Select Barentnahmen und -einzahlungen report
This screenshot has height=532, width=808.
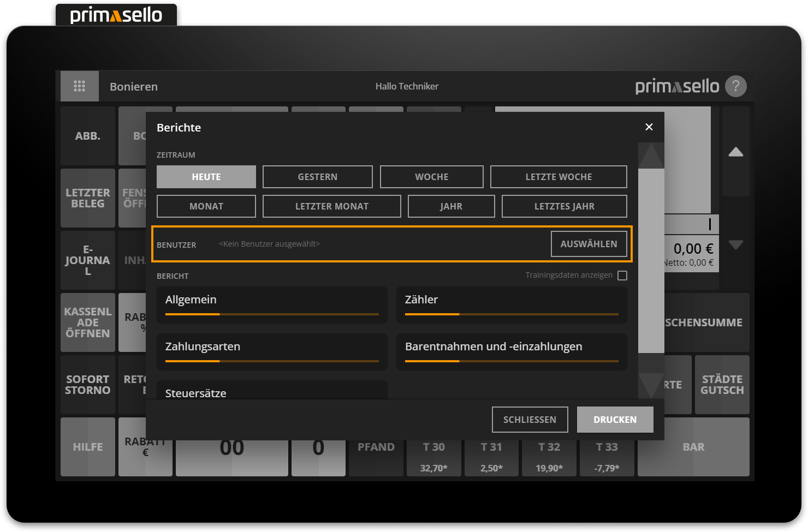512,351
